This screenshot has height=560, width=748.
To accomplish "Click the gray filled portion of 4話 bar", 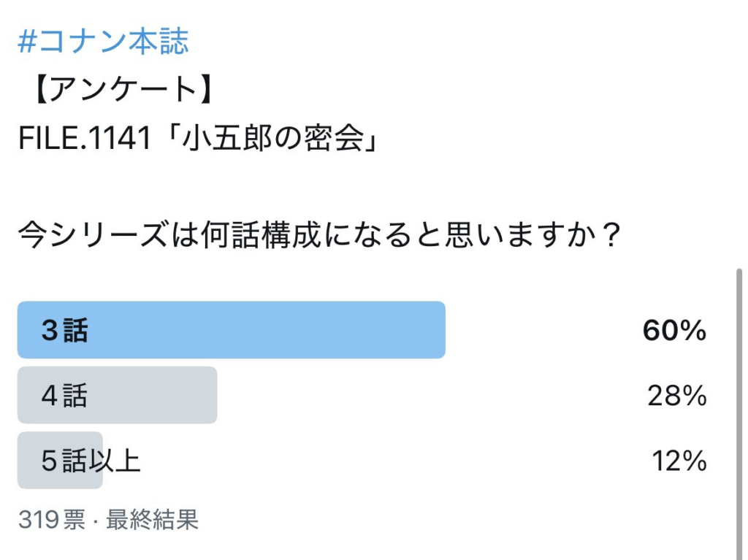I will (118, 395).
